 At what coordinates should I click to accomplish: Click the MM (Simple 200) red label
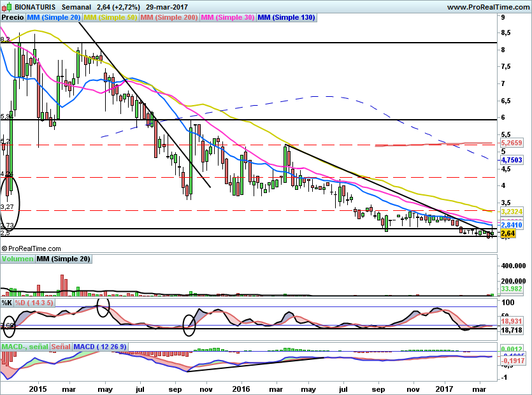tap(169, 17)
